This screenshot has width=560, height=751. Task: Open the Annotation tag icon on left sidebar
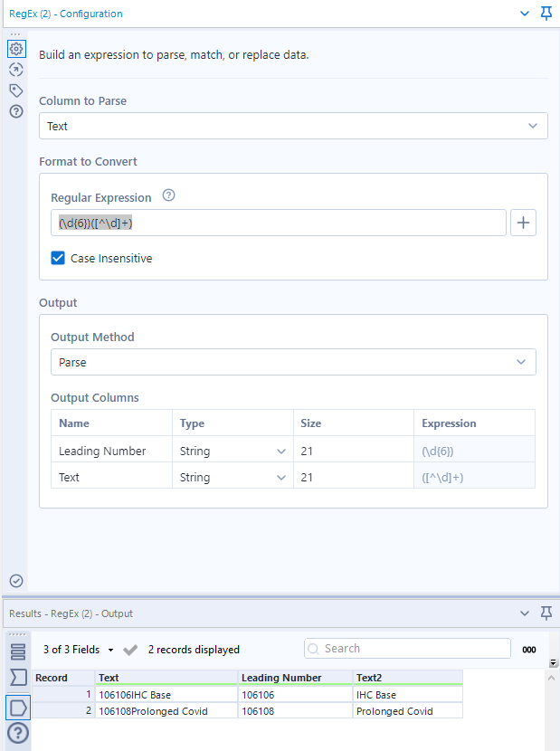15,90
